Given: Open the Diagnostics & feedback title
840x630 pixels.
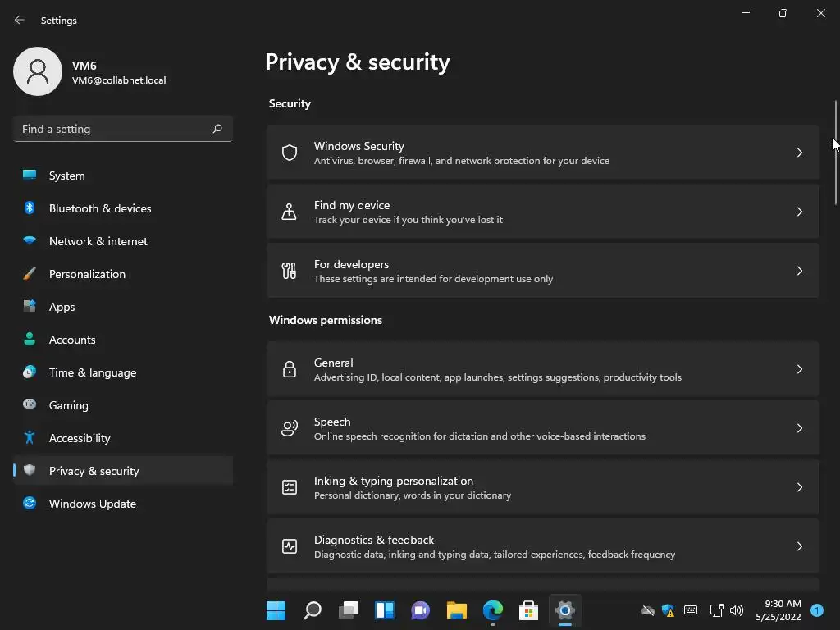Looking at the screenshot, I should (x=374, y=540).
